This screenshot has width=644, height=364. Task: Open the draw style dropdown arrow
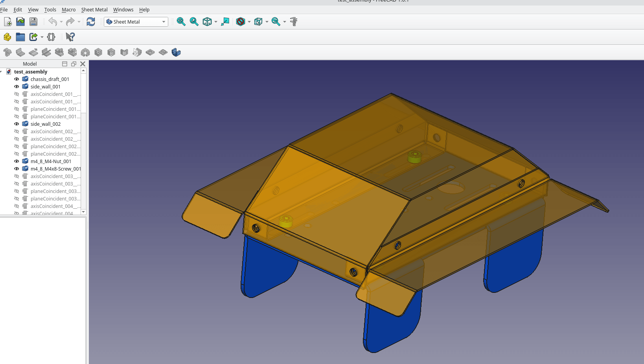point(249,22)
